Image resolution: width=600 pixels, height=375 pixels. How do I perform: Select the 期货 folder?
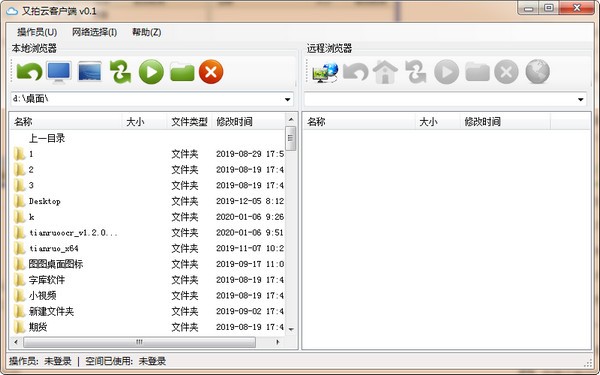point(38,327)
